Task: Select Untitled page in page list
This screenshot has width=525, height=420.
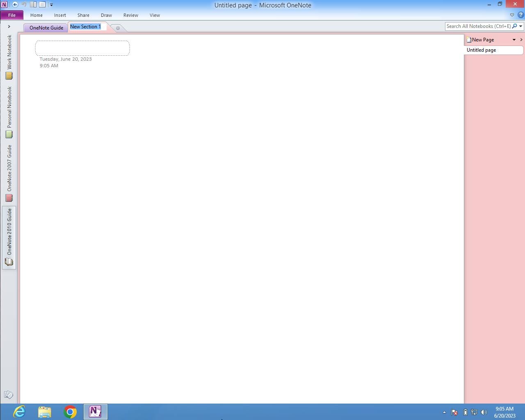Action: point(482,50)
